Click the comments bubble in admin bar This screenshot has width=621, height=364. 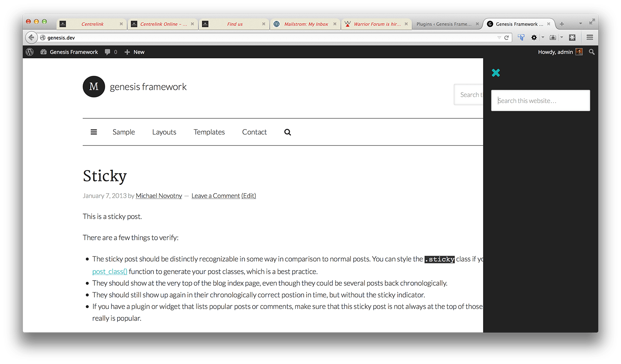pyautogui.click(x=111, y=52)
